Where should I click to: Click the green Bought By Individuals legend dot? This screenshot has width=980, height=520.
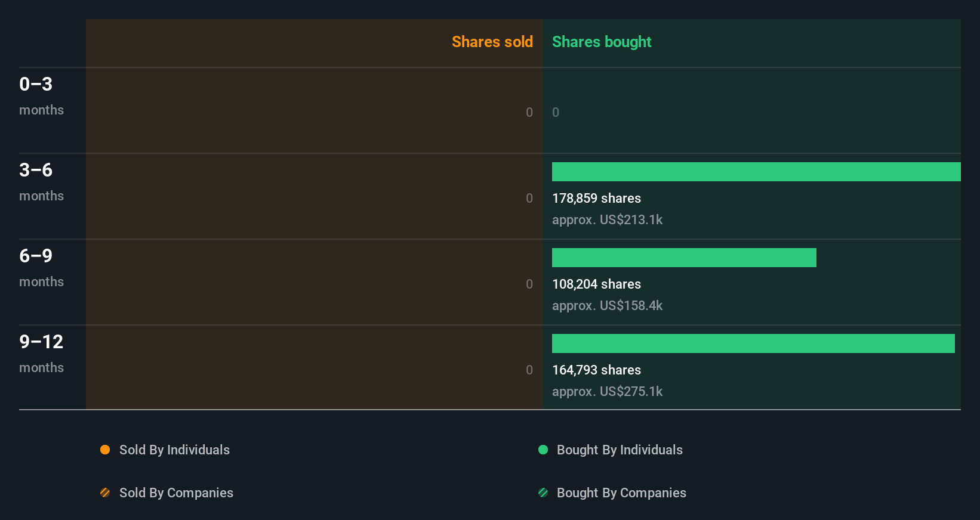543,450
